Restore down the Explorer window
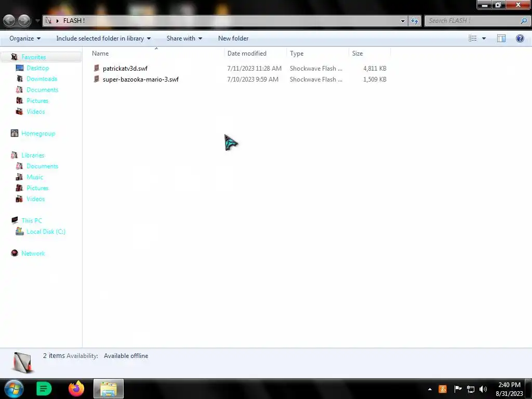The height and width of the screenshot is (399, 532). point(498,4)
